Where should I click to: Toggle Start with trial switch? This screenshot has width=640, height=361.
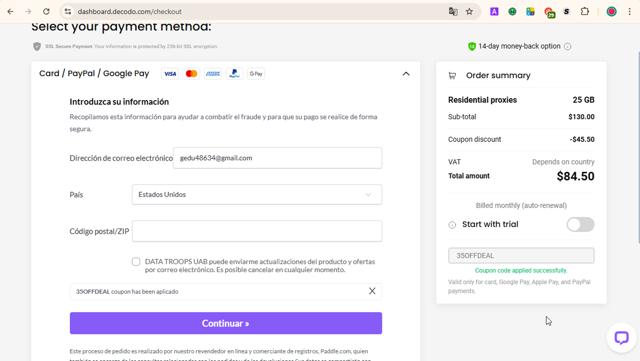[x=580, y=224]
